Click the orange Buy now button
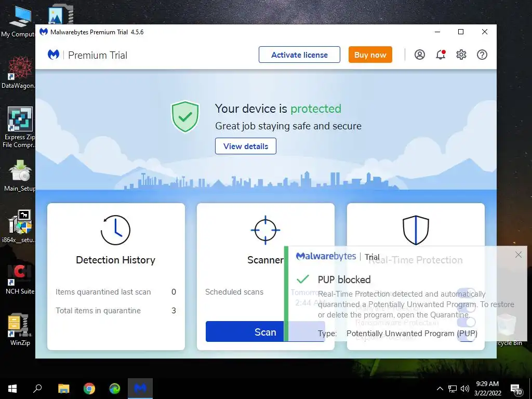Image resolution: width=532 pixels, height=399 pixels. pyautogui.click(x=370, y=55)
